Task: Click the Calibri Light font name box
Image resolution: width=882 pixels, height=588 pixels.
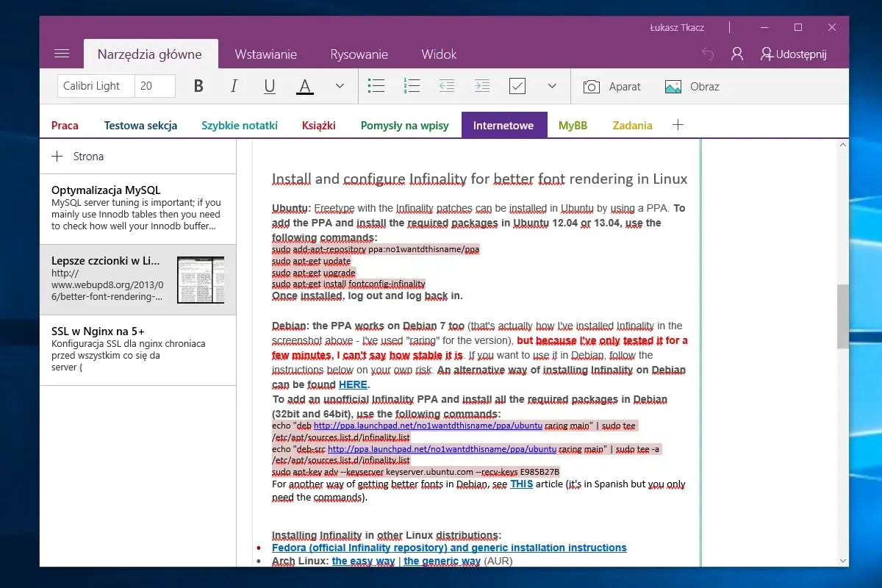Action: pyautogui.click(x=96, y=86)
